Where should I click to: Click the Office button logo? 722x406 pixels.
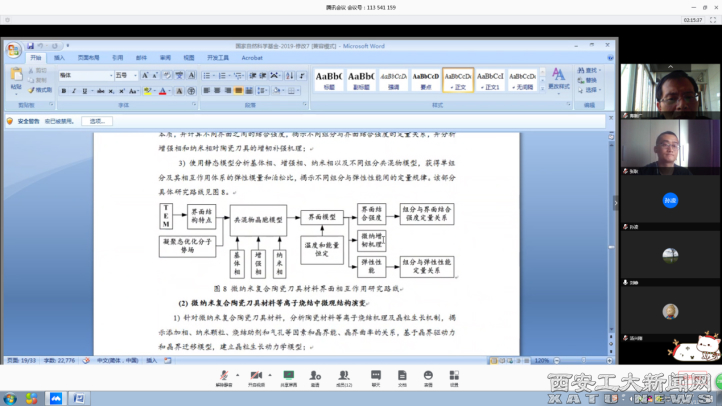13,50
